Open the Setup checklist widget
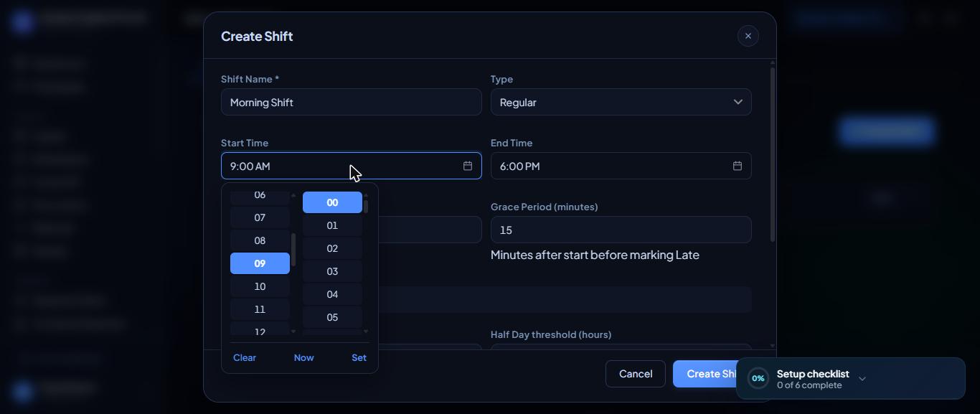The height and width of the screenshot is (414, 980). [x=850, y=378]
